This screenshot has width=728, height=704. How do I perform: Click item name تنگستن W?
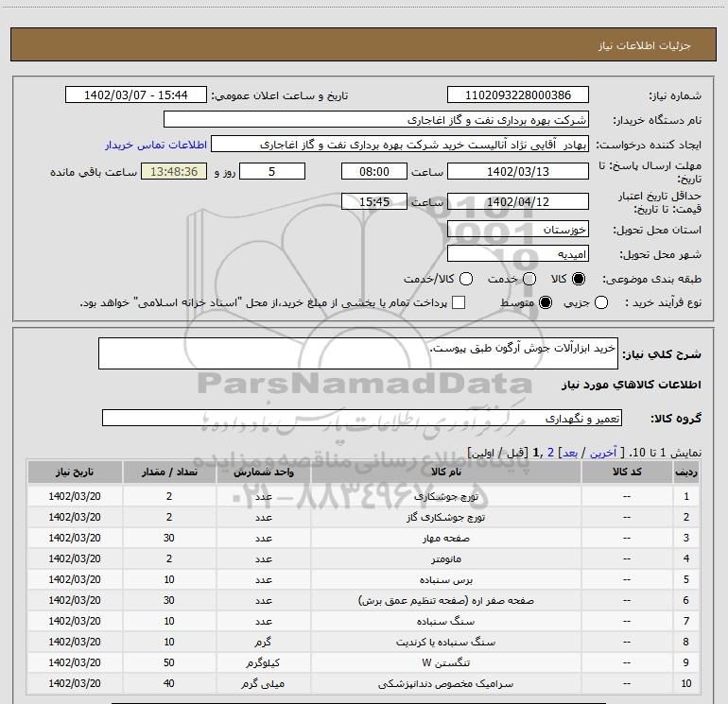[x=445, y=662]
